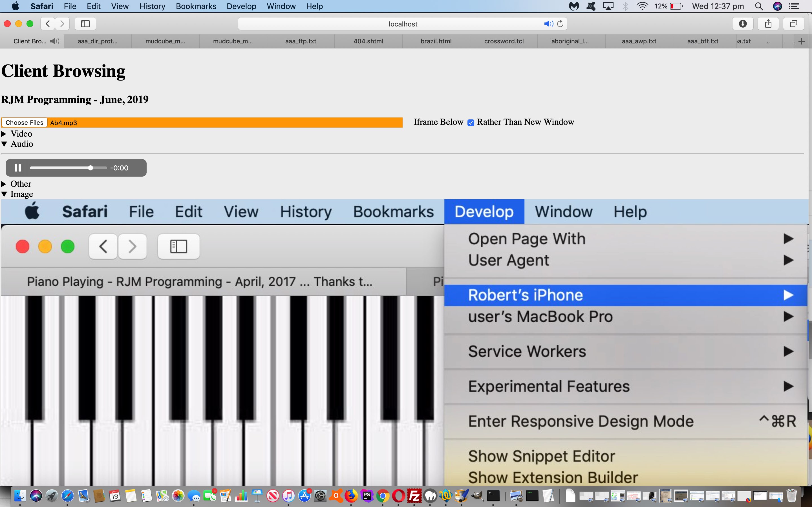Drag the audio playback progress slider

tap(90, 168)
